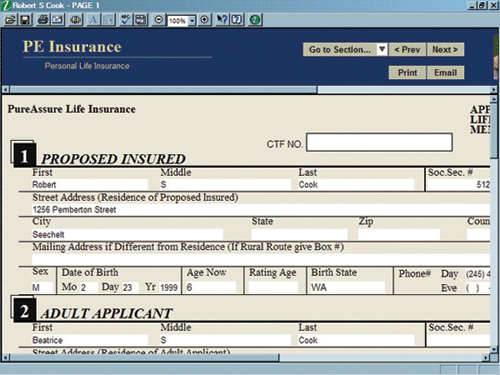
Task: Click the font letter A icon
Action: coord(93,20)
